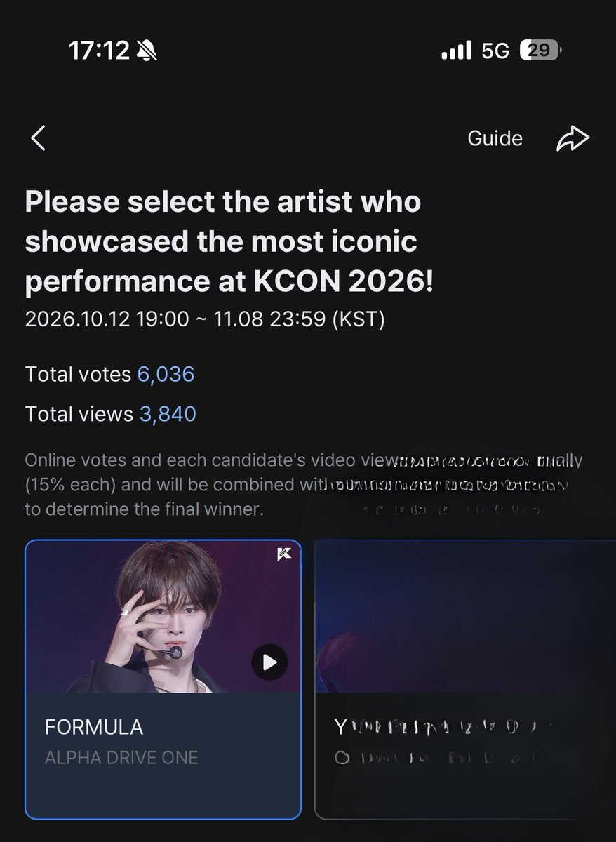Viewport: 616px width, 842px height.
Task: Tap the KCON 2026 poll heading
Action: click(229, 242)
